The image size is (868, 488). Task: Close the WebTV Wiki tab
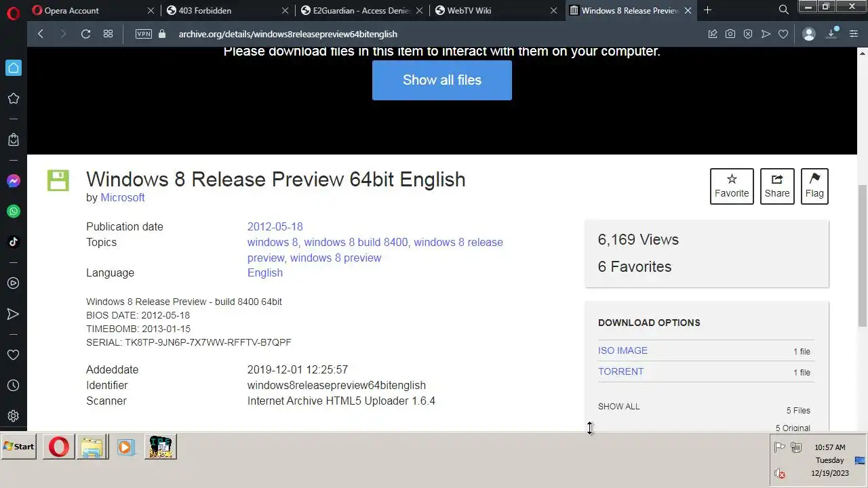(554, 10)
